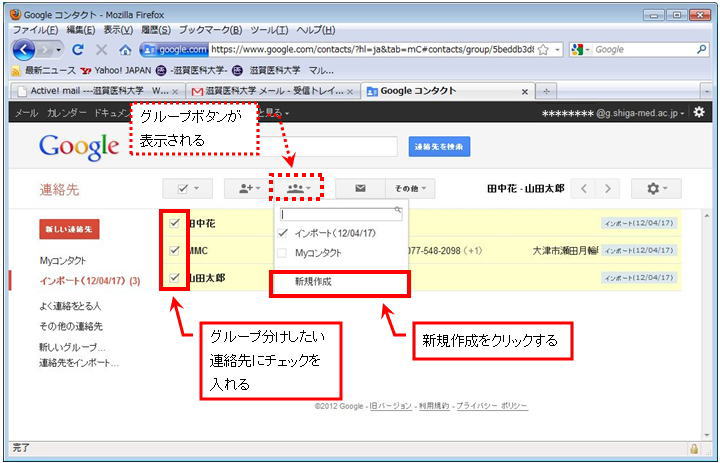Open よく連絡をとる人 in sidebar

[70, 306]
